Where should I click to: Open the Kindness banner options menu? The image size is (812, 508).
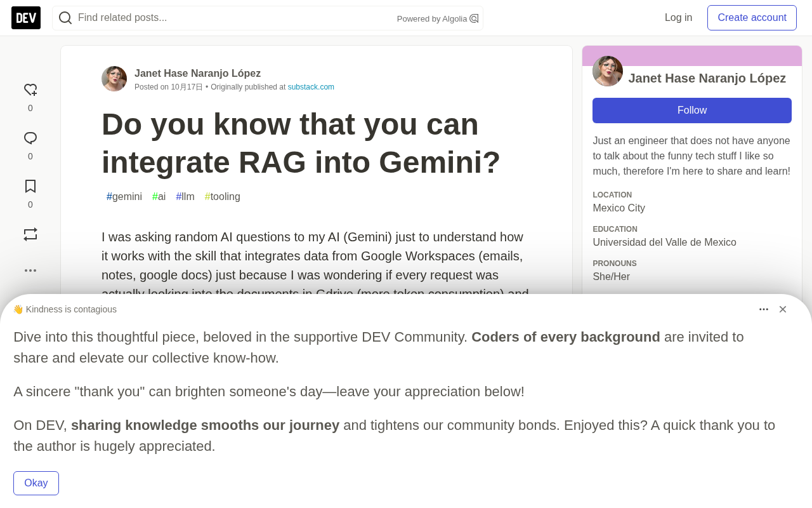point(764,309)
